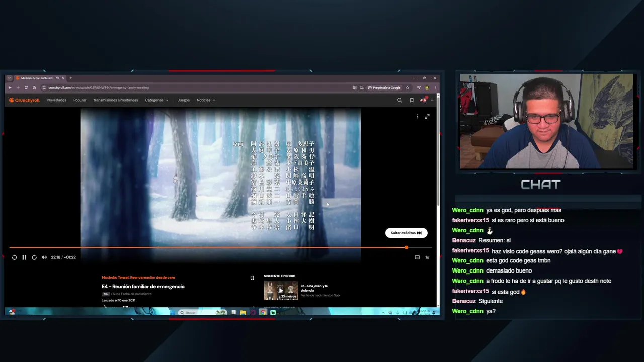Screen dimensions: 644x362
Task: Click the crunchyroll.com address bar
Action: pyautogui.click(x=196, y=88)
